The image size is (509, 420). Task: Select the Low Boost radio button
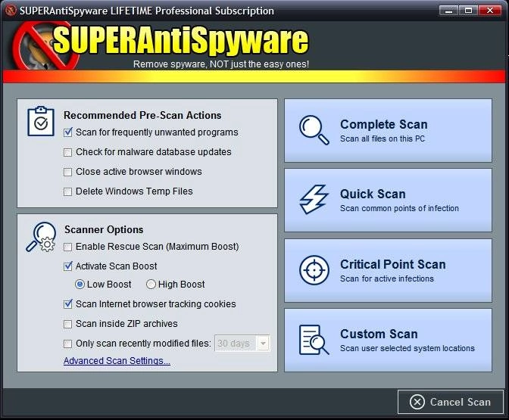80,285
